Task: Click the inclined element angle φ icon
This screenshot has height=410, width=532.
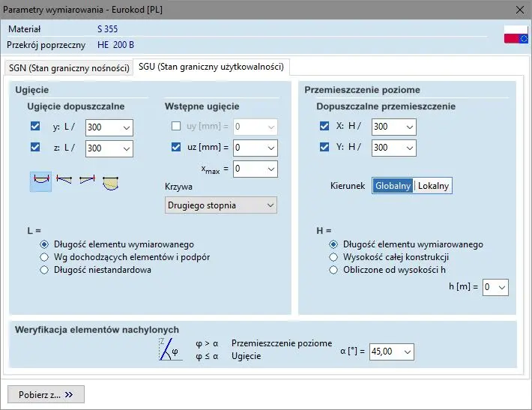Action: (x=170, y=349)
